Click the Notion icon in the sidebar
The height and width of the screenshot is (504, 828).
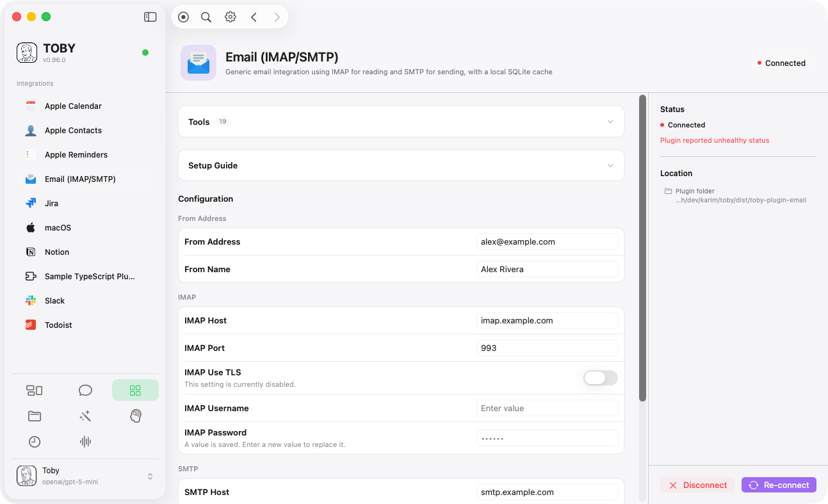coord(31,252)
